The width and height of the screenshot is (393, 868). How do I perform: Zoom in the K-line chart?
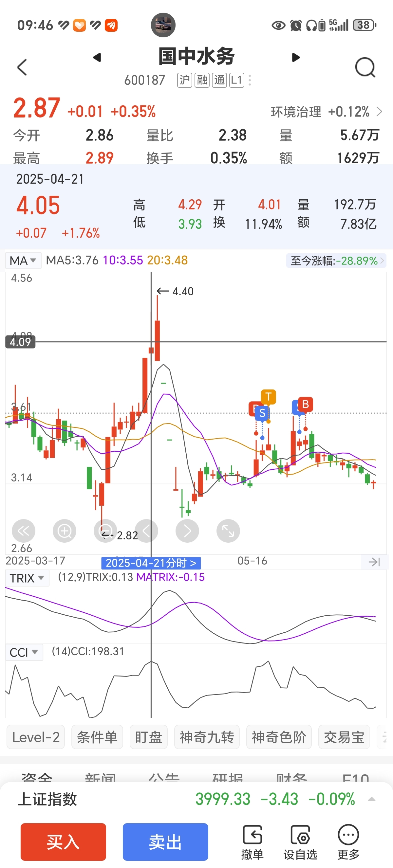65,531
